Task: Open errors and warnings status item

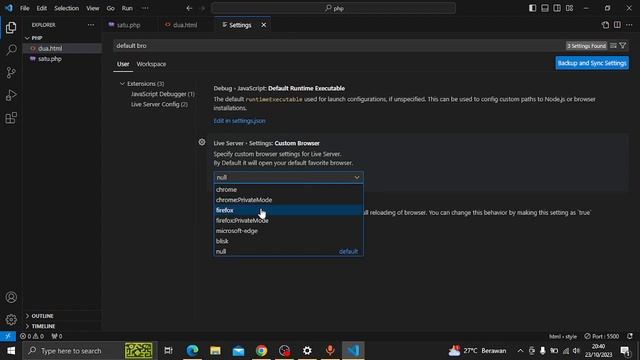Action: click(x=32, y=336)
